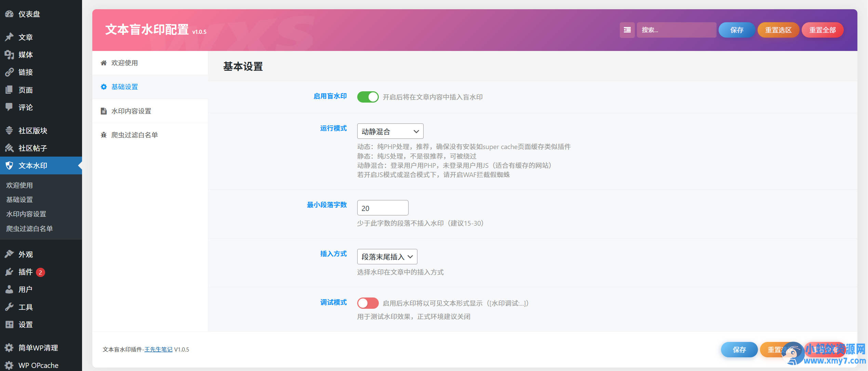Screen dimensions: 868x371
Task: Open the 插入方式 dropdown
Action: (x=387, y=256)
